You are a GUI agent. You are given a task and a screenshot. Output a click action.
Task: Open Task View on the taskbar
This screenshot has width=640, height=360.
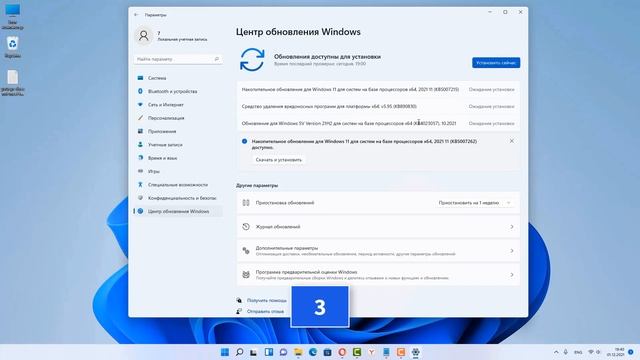254,352
